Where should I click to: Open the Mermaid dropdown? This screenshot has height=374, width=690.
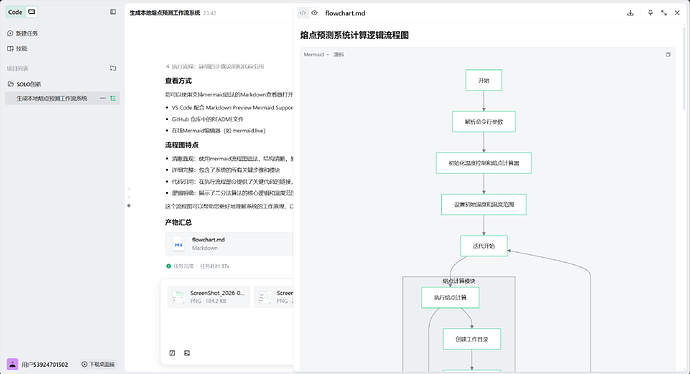(316, 55)
